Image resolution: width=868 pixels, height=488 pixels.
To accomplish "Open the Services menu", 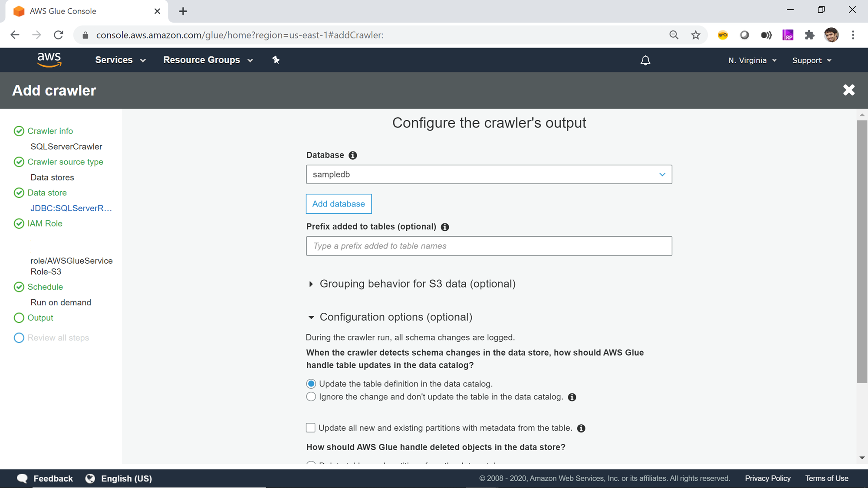I will click(120, 60).
